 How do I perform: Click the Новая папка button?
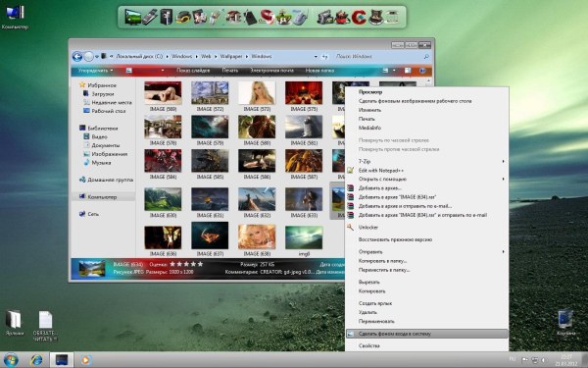click(x=319, y=71)
